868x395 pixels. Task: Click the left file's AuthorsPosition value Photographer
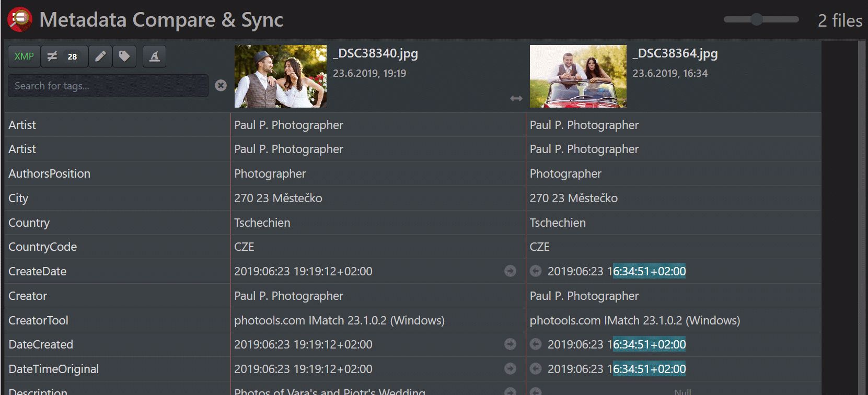click(x=270, y=173)
